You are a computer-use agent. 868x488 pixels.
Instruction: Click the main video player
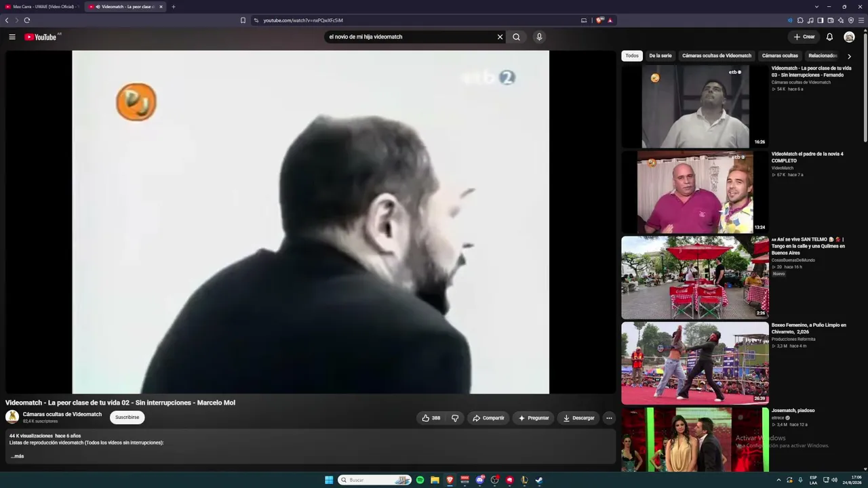(x=311, y=222)
